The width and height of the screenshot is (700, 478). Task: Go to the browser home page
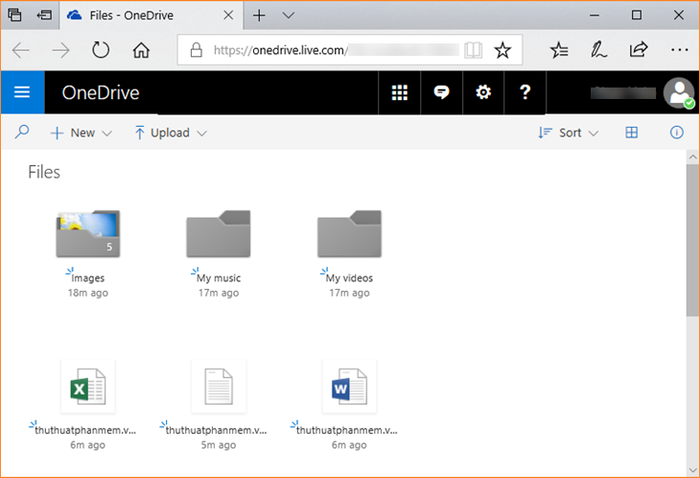[141, 50]
